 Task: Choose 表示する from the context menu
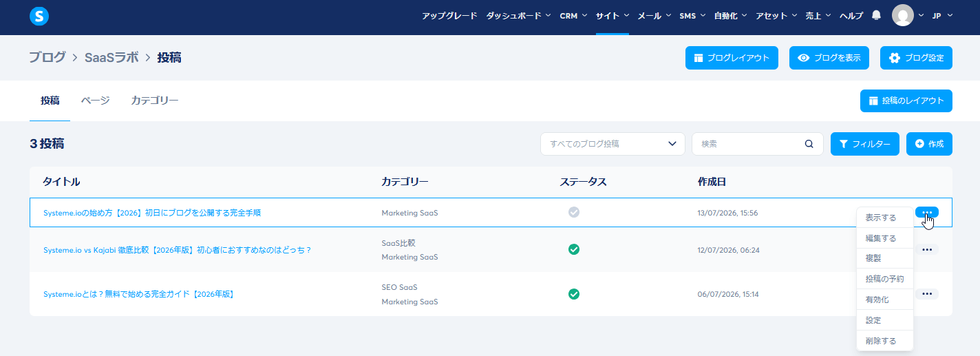pyautogui.click(x=885, y=218)
